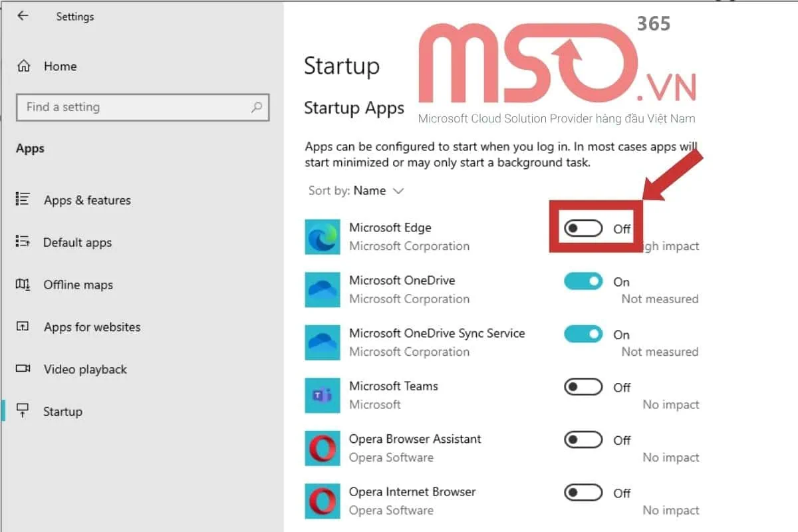Click the Opera Internet Browser icon
The height and width of the screenshot is (532, 798).
point(323,501)
